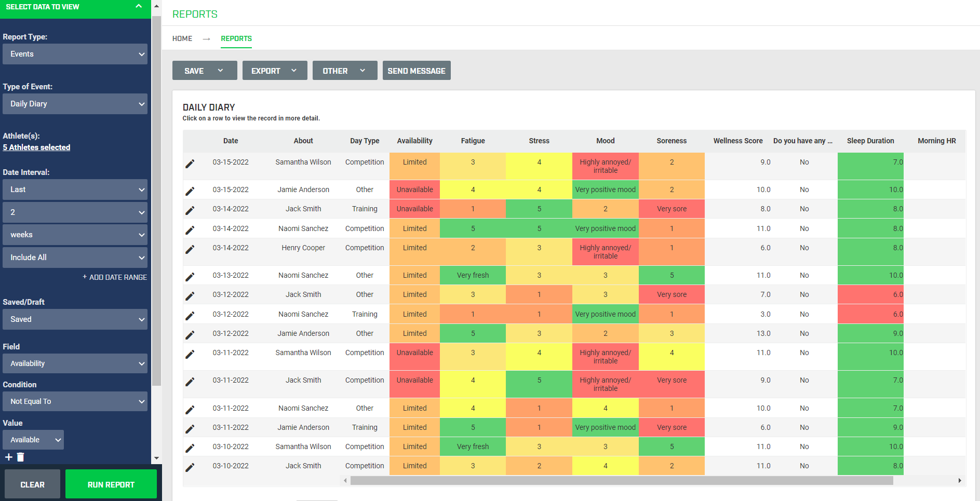Open the Save options dropdown arrow
Screen dimensions: 980x501
pyautogui.click(x=220, y=70)
